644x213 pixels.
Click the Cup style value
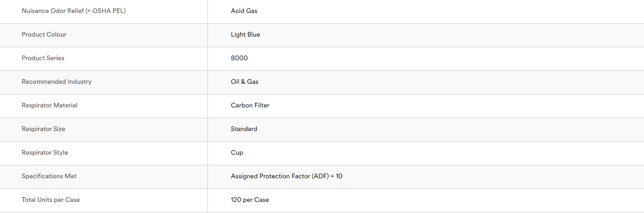tap(237, 152)
